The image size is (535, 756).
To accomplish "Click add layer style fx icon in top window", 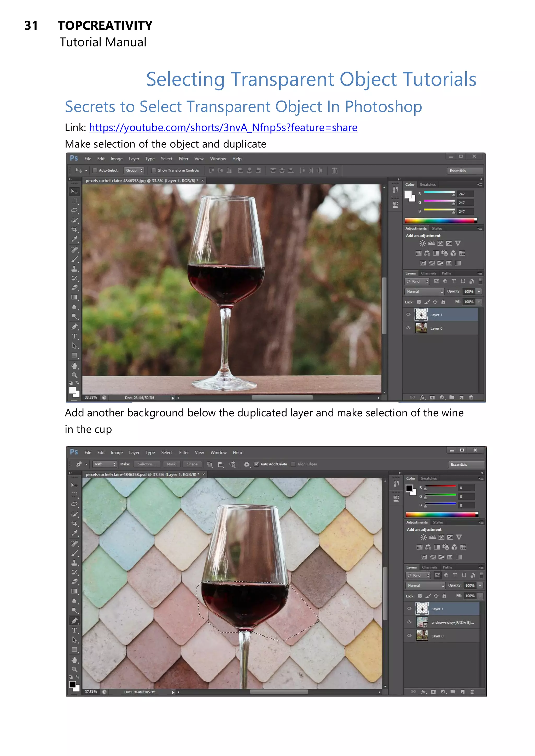I will click(423, 397).
